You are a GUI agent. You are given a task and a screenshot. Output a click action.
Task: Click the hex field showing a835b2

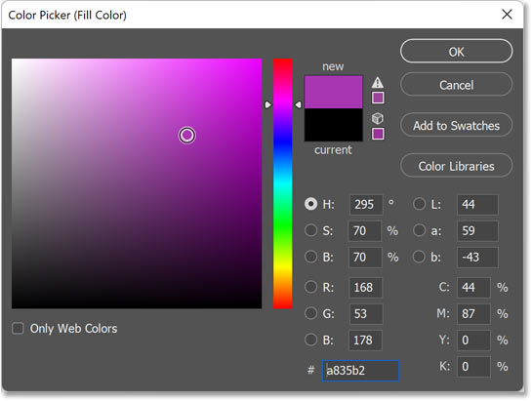(360, 371)
